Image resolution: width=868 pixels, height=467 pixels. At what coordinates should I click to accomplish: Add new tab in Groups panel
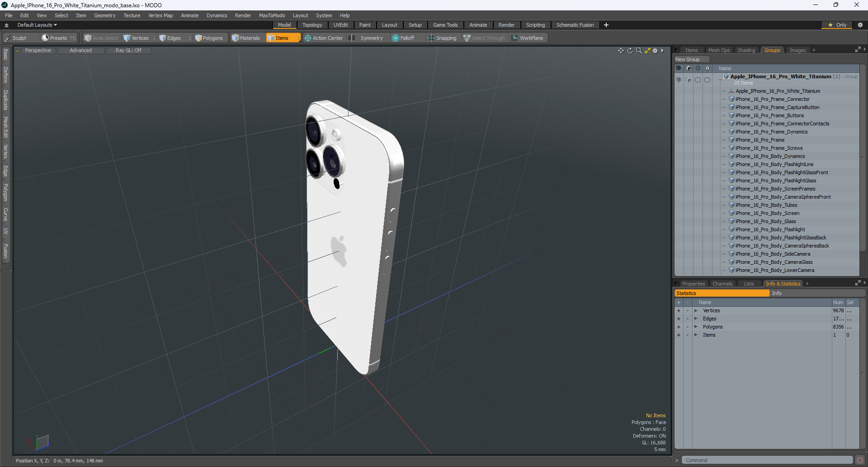pyautogui.click(x=814, y=50)
